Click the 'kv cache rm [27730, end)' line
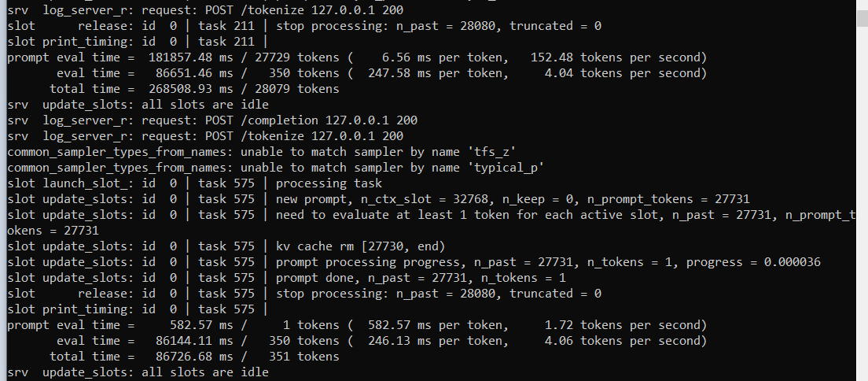 click(x=226, y=246)
